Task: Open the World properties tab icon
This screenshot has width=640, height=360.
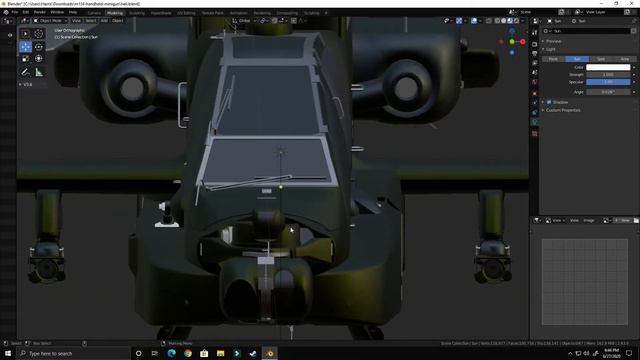Action: 535,82
